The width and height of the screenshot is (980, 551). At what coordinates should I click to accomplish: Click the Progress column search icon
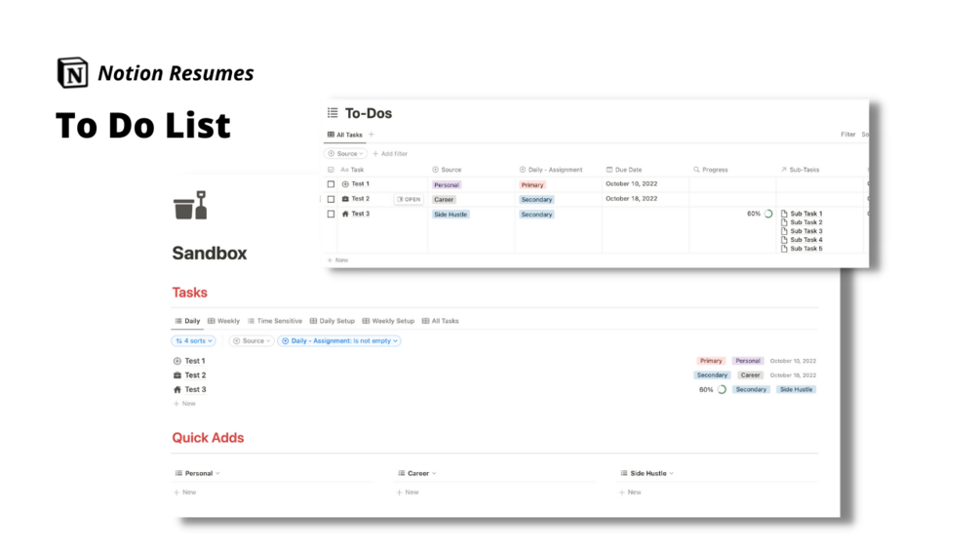[x=696, y=170]
